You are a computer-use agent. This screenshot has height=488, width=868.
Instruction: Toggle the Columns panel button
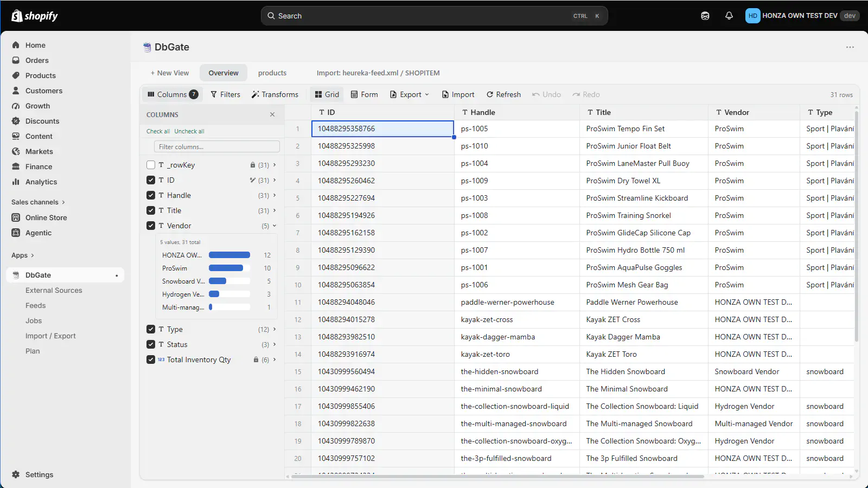pyautogui.click(x=173, y=94)
